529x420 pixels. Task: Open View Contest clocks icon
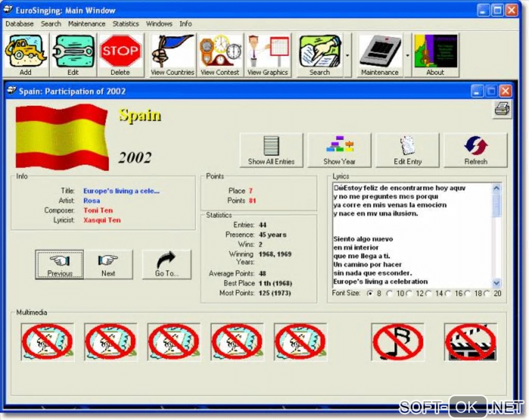[x=220, y=55]
